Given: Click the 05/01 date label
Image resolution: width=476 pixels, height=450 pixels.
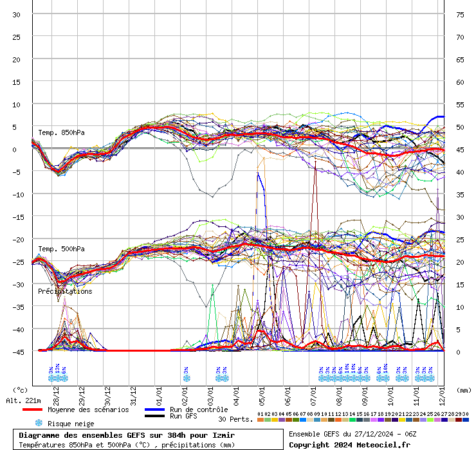Looking at the screenshot, I should click(262, 396).
